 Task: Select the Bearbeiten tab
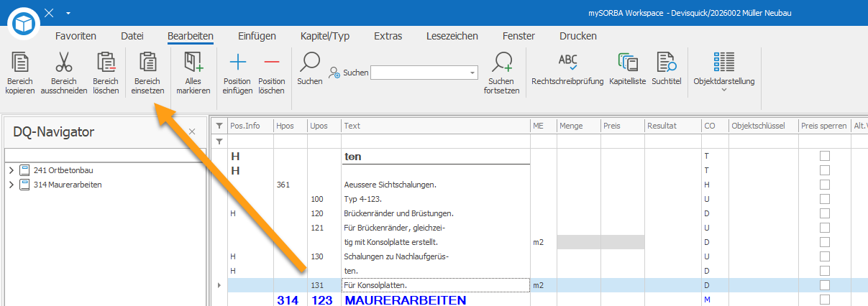point(191,36)
